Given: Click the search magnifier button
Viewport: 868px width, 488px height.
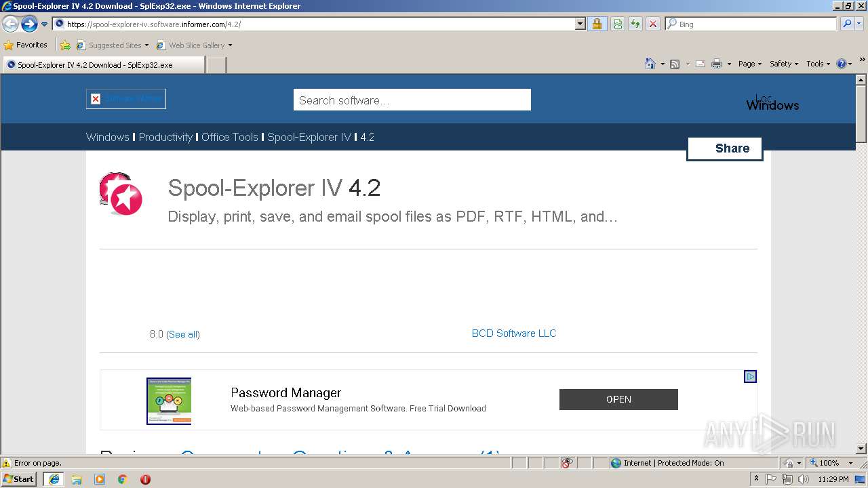Looking at the screenshot, I should click(846, 24).
